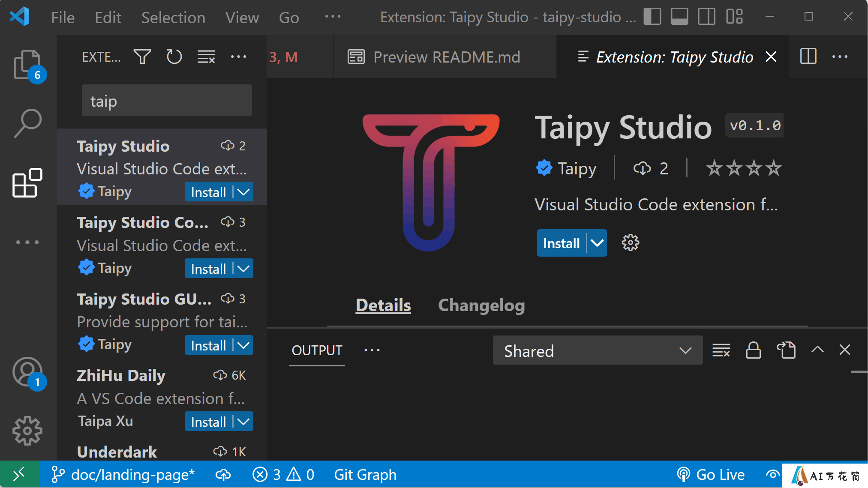Expand Install options for Taipy Studio Co... item
Image resolution: width=868 pixels, height=488 pixels.
(243, 269)
